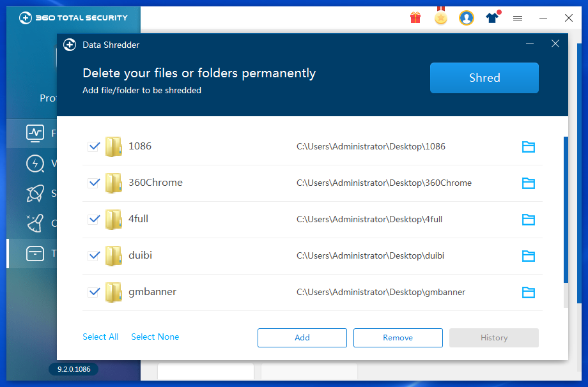This screenshot has height=387, width=588.
Task: Click the 360Chrome folder icon
Action: (x=113, y=183)
